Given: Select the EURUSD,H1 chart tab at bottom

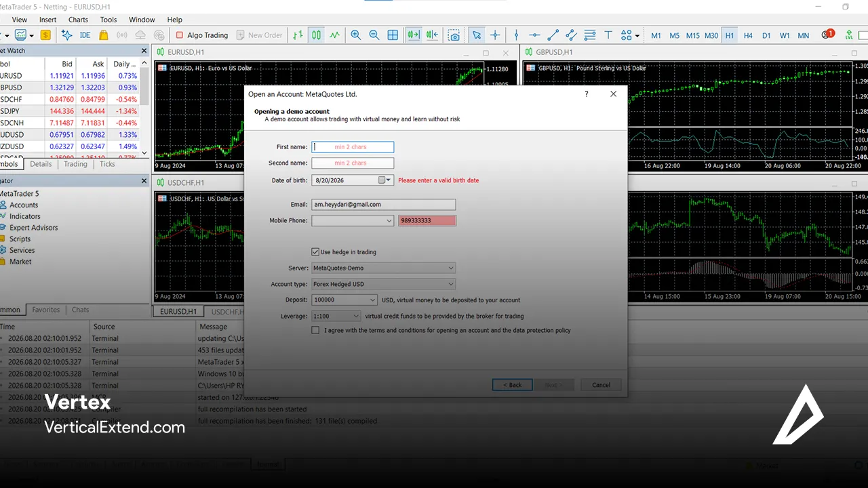Looking at the screenshot, I should pyautogui.click(x=178, y=312).
